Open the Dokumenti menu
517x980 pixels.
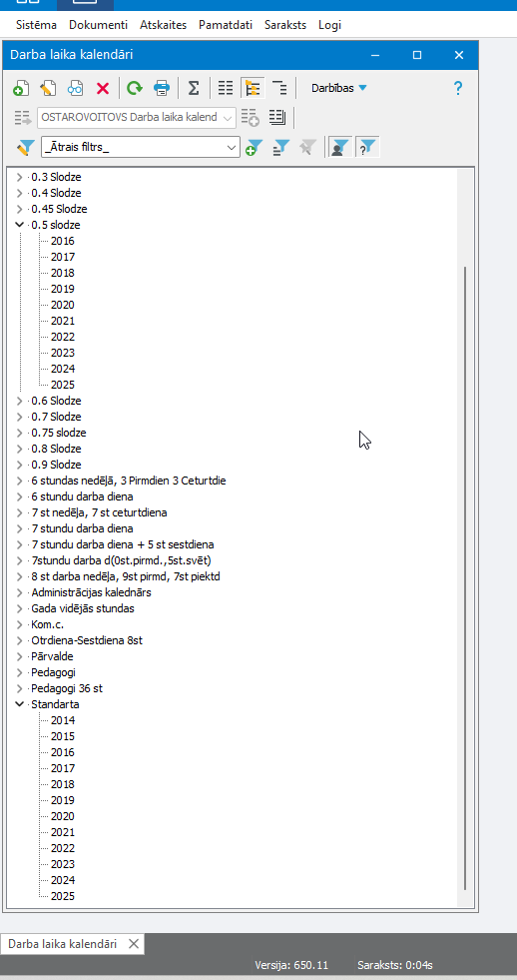click(98, 25)
